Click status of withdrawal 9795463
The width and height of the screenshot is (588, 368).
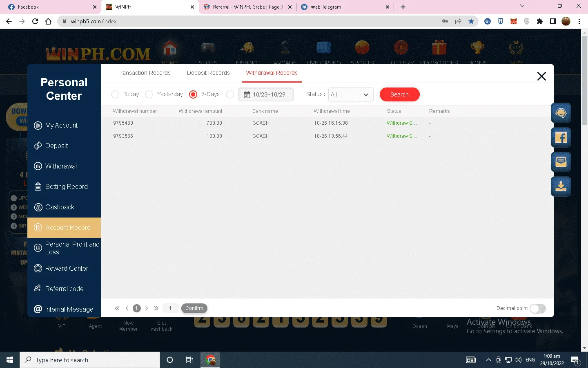click(x=402, y=123)
